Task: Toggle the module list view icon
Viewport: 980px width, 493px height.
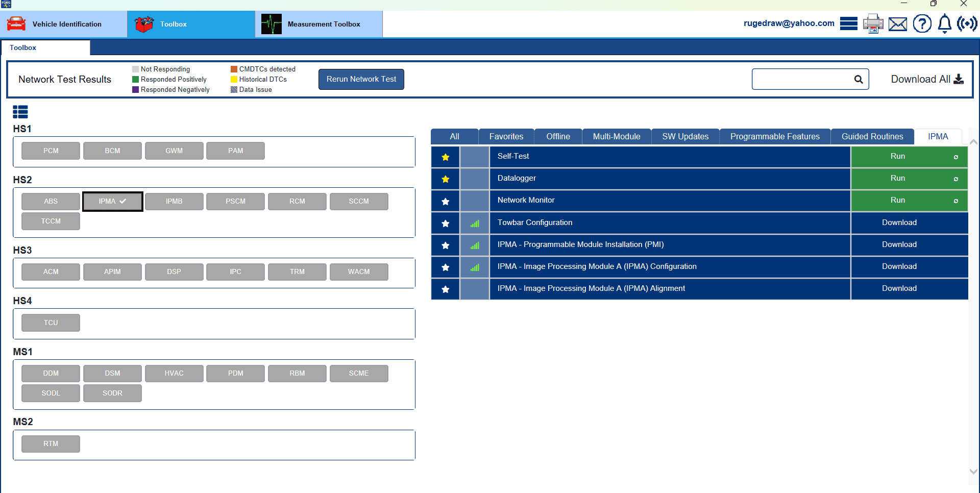Action: (20, 112)
